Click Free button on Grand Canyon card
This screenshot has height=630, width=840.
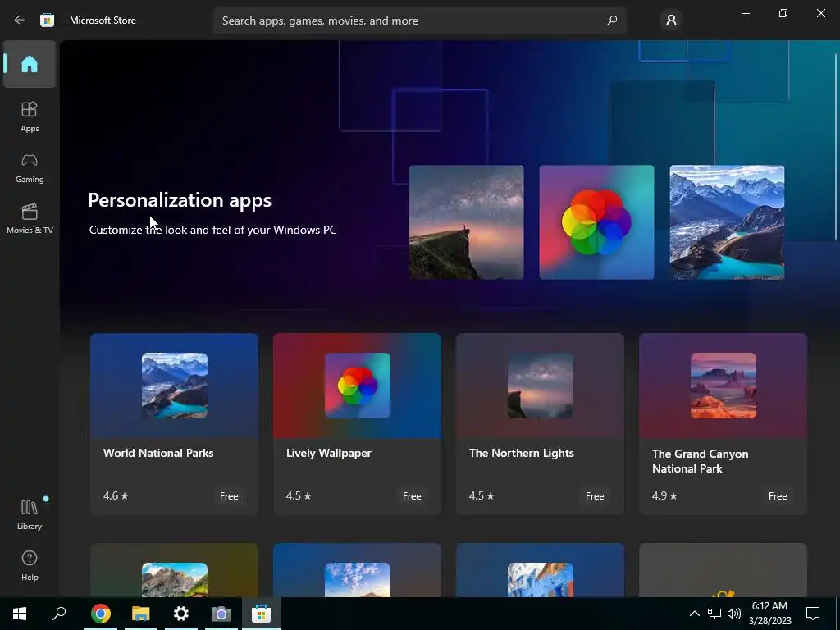tap(778, 496)
